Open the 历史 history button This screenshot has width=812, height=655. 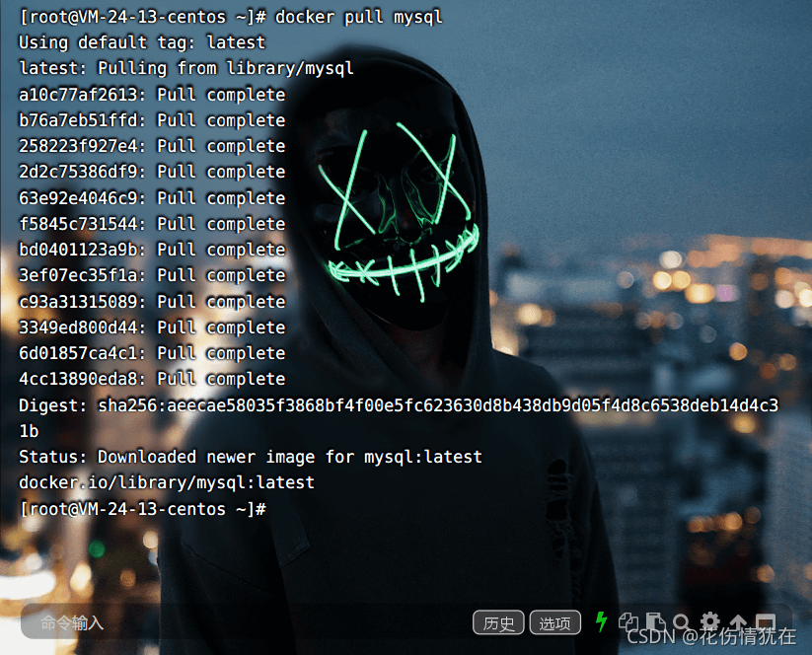click(x=498, y=622)
